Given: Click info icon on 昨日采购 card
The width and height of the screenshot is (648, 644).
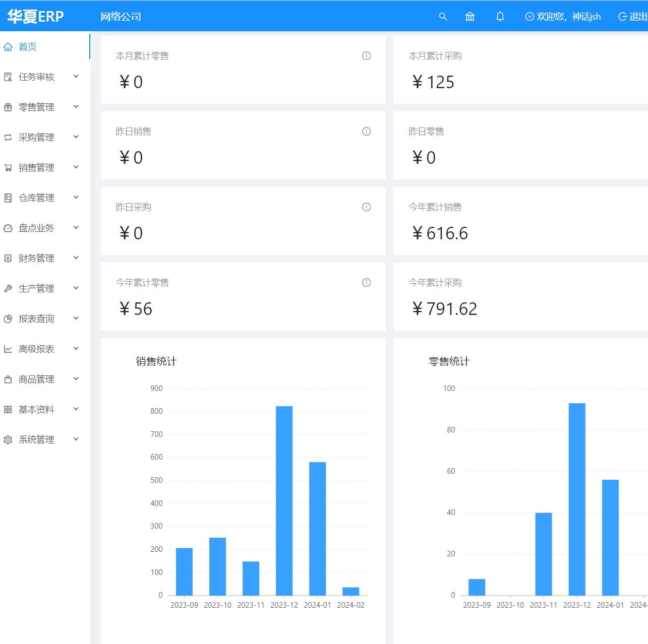Looking at the screenshot, I should point(367,207).
